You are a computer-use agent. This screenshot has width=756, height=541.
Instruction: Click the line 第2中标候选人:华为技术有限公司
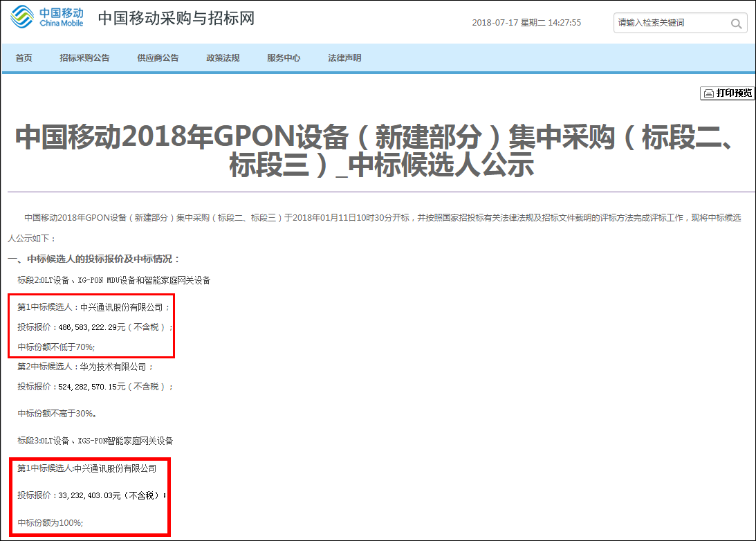coord(85,367)
